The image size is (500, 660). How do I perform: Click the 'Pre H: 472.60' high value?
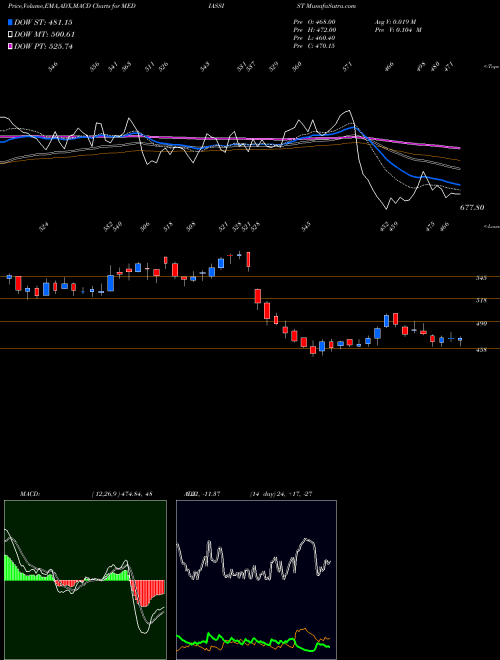tap(314, 30)
